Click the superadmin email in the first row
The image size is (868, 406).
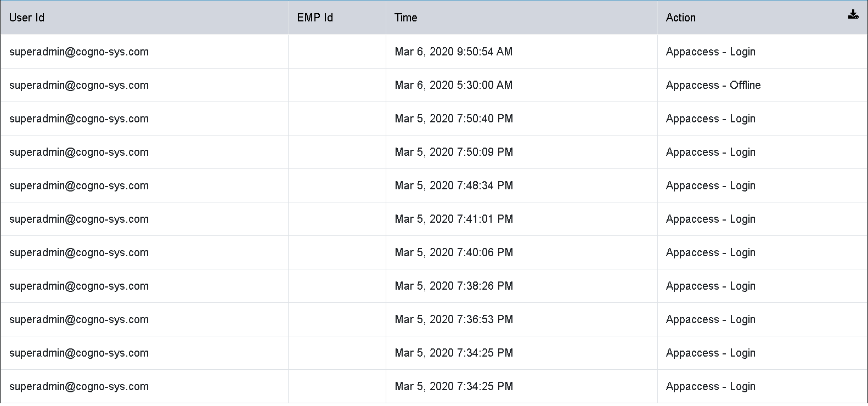click(x=79, y=52)
